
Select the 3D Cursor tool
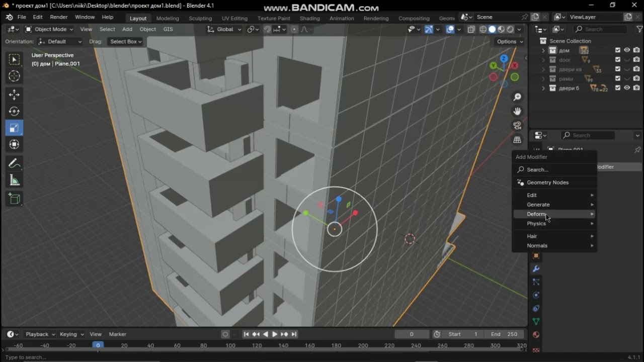click(x=14, y=76)
